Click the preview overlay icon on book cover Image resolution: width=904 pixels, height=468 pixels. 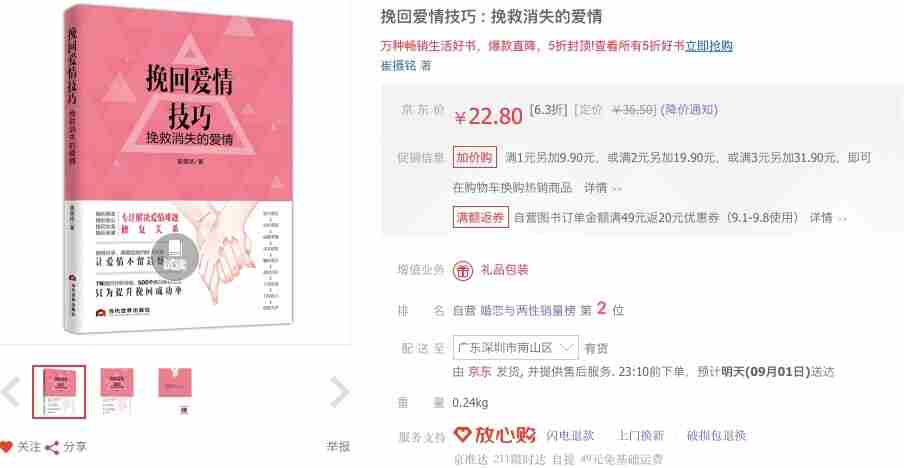[x=175, y=255]
